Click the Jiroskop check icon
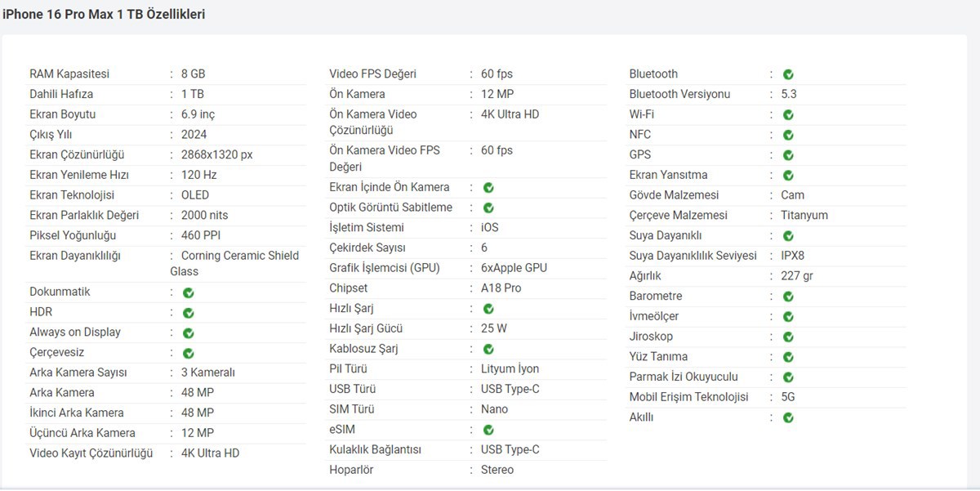The width and height of the screenshot is (980, 491). [788, 337]
